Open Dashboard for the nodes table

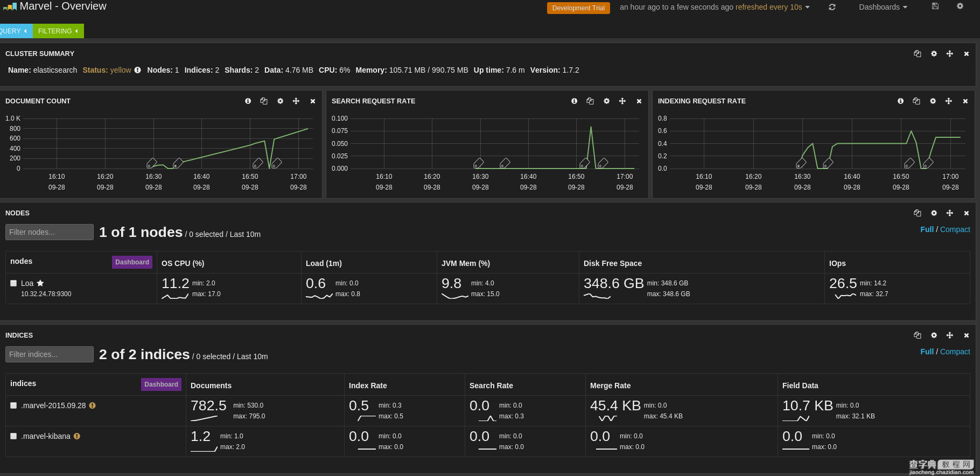coord(132,262)
